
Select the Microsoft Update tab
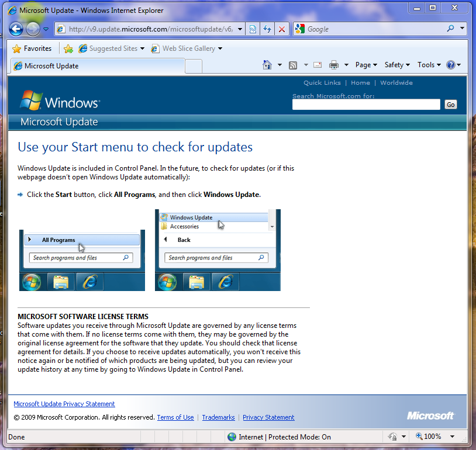click(98, 66)
